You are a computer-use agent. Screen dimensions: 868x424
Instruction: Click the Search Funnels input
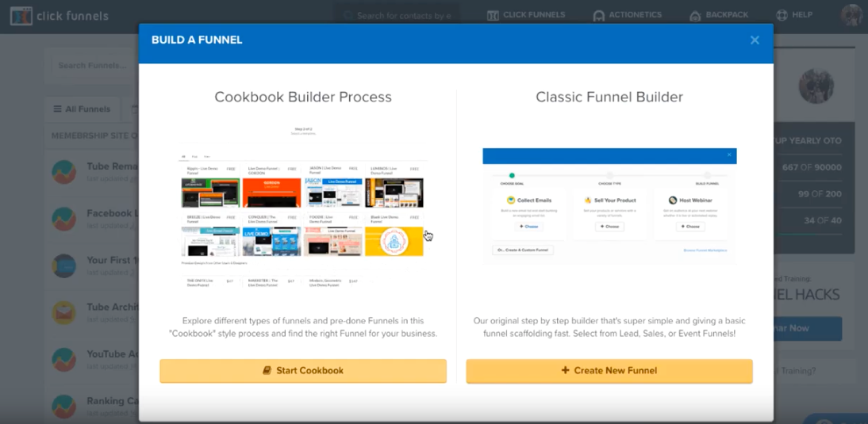[94, 65]
